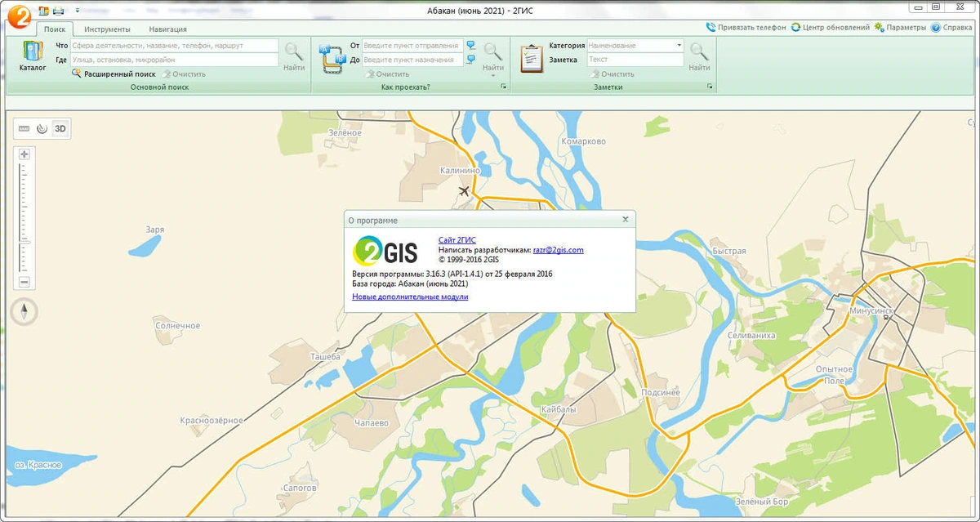Pick destination point on map icon (До)
This screenshot has width=980, height=522.
coord(470,60)
